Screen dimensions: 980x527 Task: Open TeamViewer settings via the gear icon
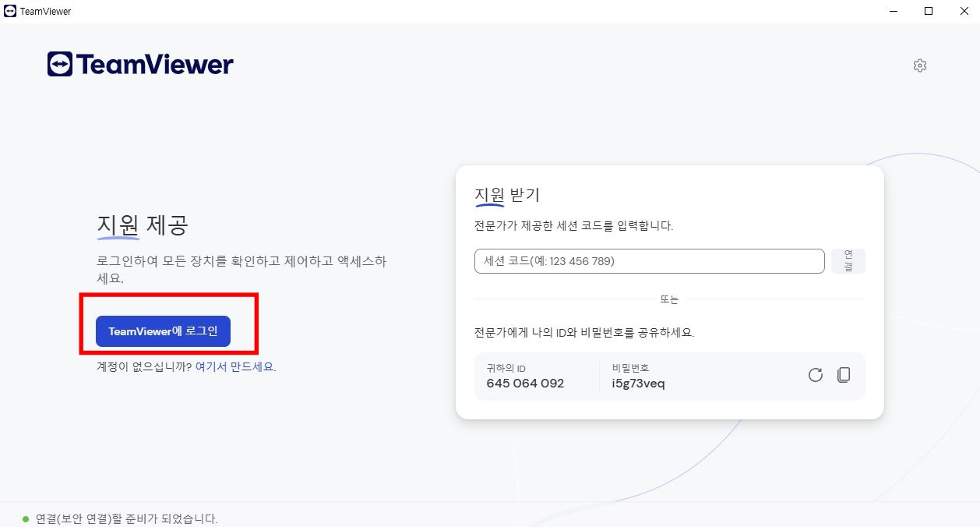click(x=920, y=65)
